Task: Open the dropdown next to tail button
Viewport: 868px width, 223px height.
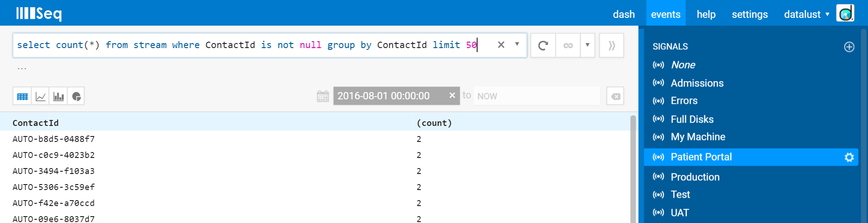Action: coord(587,45)
